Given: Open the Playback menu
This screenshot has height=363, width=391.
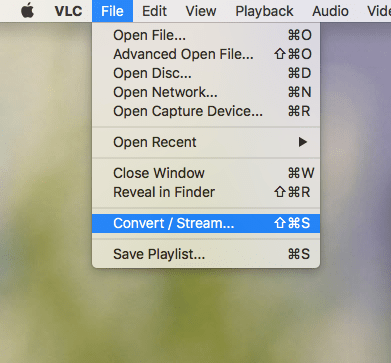Looking at the screenshot, I should 264,11.
